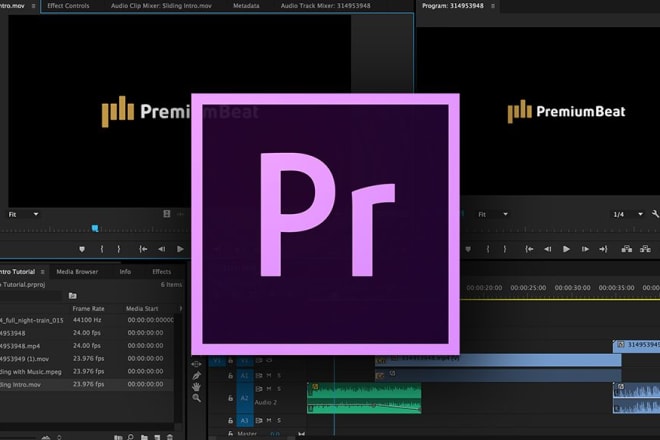Image resolution: width=660 pixels, height=440 pixels.
Task: Mute track A1
Action: pyautogui.click(x=269, y=375)
